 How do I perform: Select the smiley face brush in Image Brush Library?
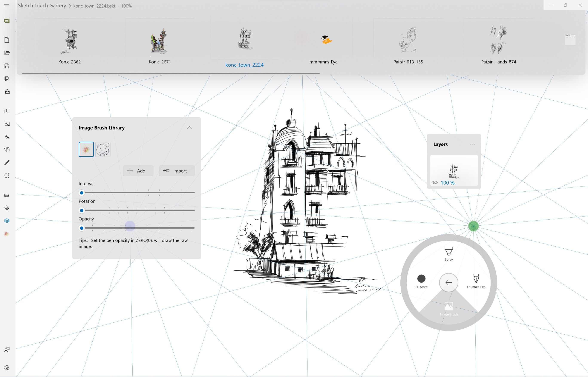pos(103,149)
